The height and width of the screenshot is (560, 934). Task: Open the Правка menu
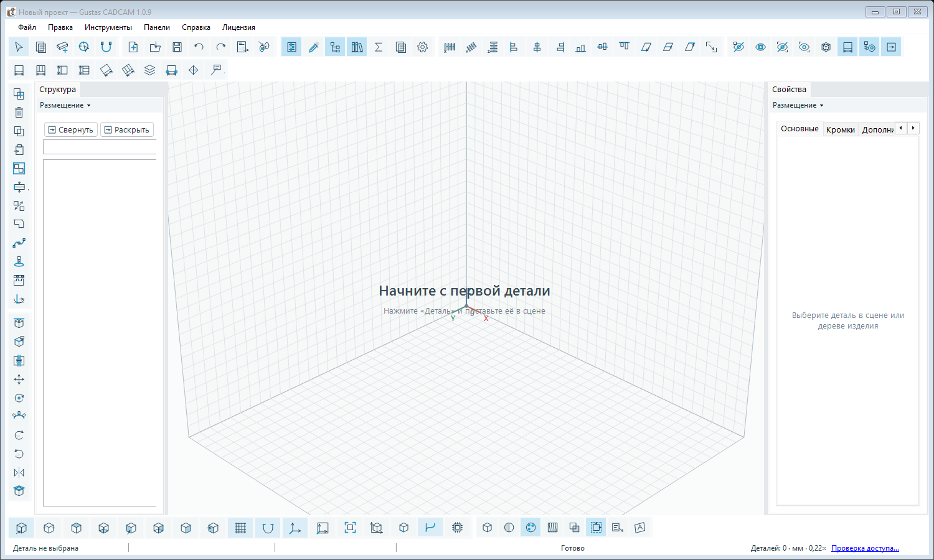click(x=60, y=27)
